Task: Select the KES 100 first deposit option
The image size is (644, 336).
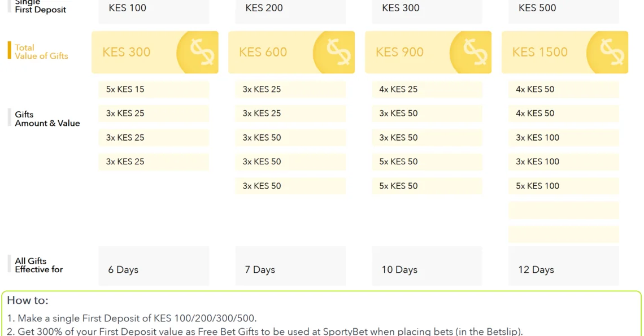Action: click(154, 10)
